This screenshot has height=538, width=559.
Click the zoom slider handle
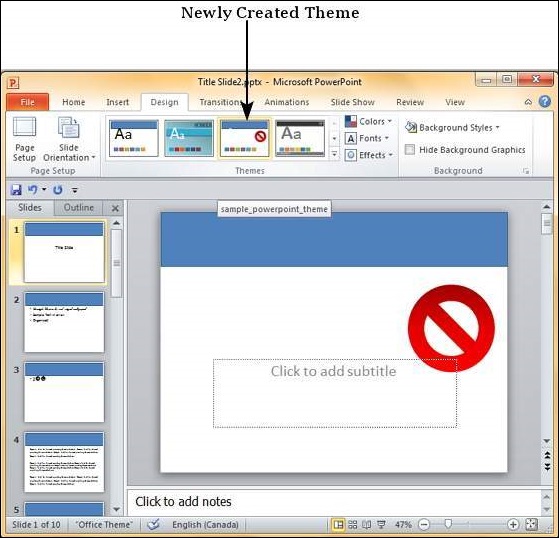pyautogui.click(x=448, y=524)
